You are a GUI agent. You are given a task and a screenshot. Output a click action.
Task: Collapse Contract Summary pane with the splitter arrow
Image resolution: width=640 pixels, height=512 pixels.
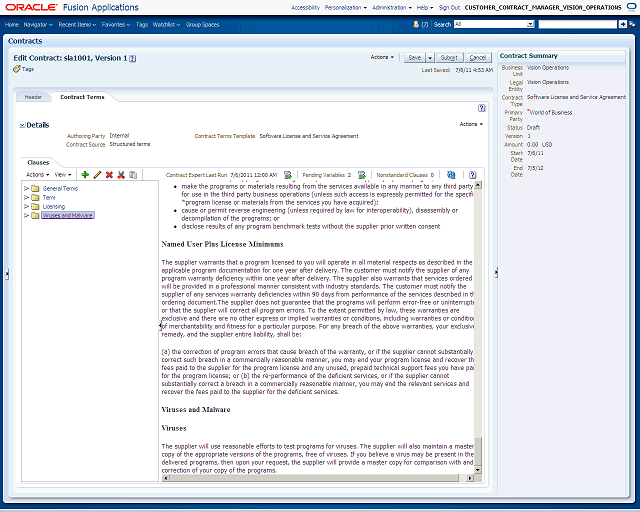496,272
